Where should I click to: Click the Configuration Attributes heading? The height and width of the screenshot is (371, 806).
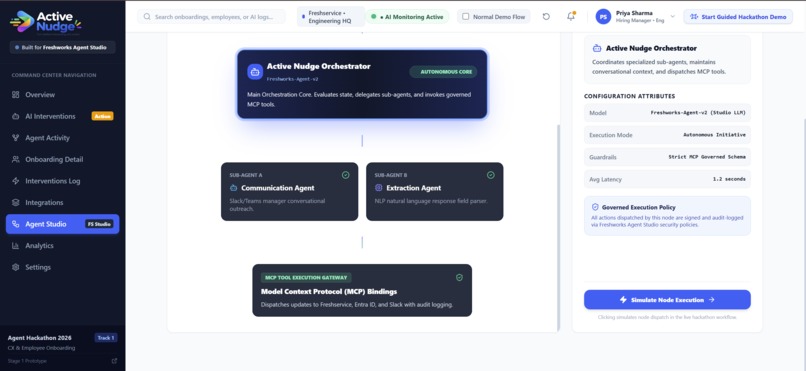[x=629, y=96]
